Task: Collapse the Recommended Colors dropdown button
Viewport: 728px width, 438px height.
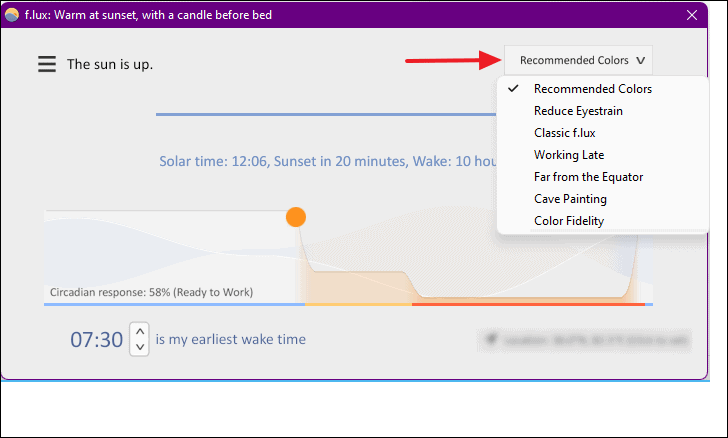Action: pyautogui.click(x=578, y=60)
